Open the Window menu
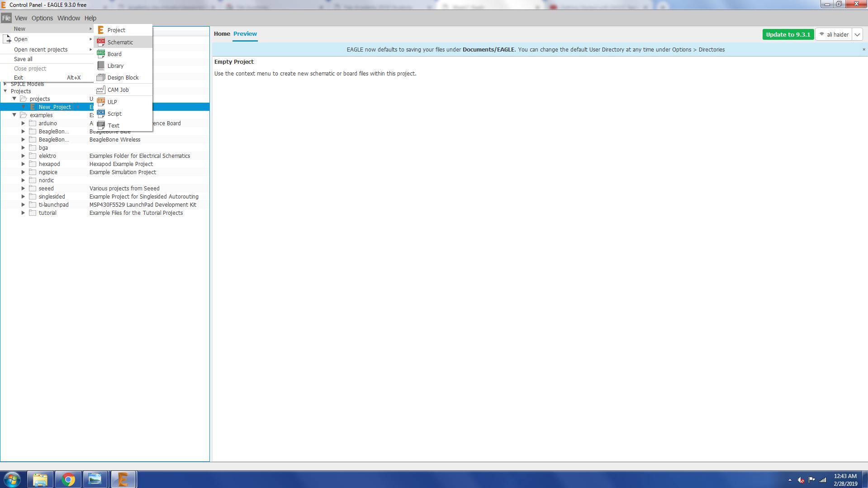The width and height of the screenshot is (868, 488). click(x=69, y=18)
